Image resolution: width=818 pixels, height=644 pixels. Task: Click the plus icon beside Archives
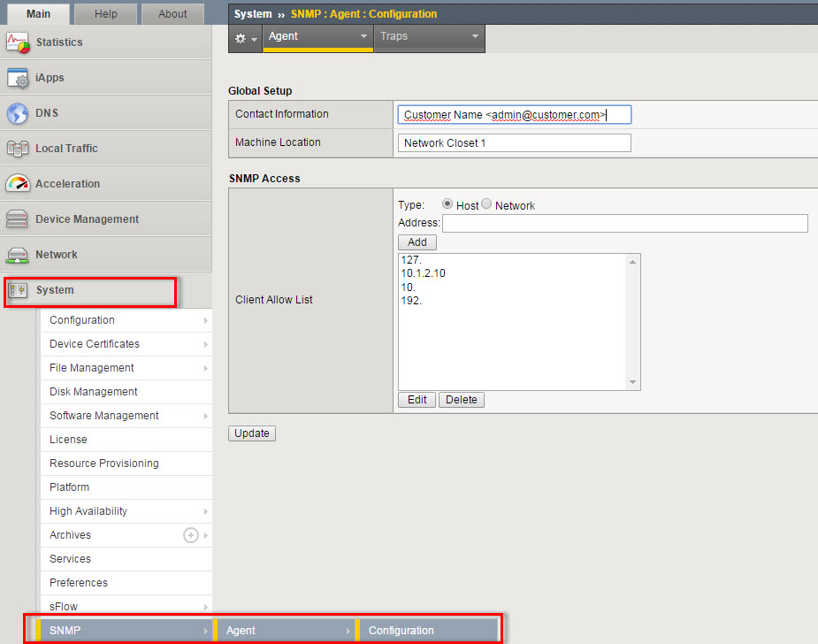(190, 535)
